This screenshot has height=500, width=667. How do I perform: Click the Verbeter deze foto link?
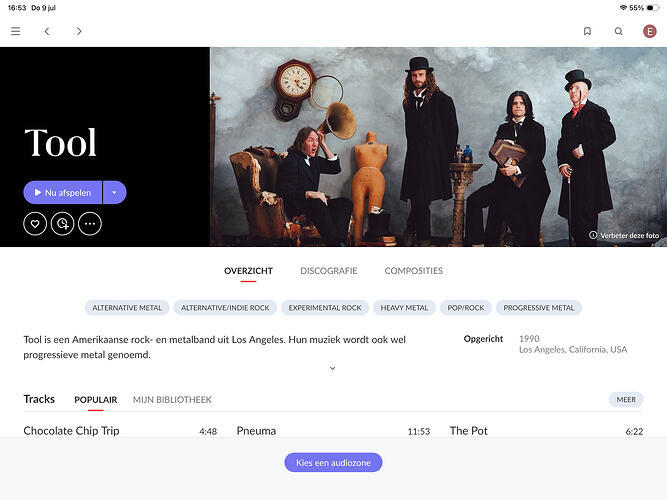click(x=624, y=235)
